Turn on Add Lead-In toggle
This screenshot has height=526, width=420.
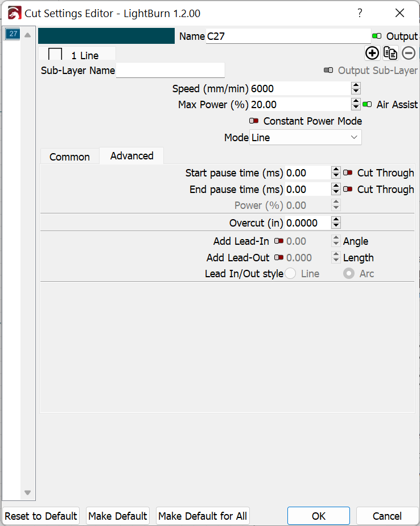[x=279, y=241]
